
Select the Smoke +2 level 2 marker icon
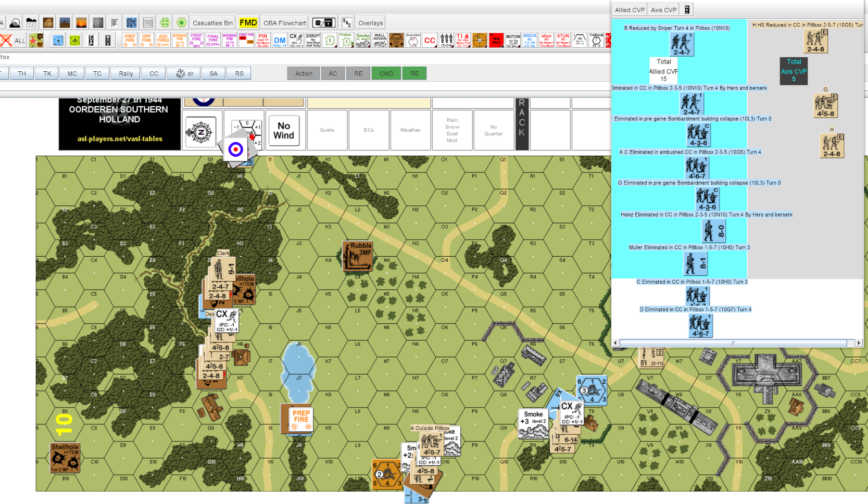point(363,40)
